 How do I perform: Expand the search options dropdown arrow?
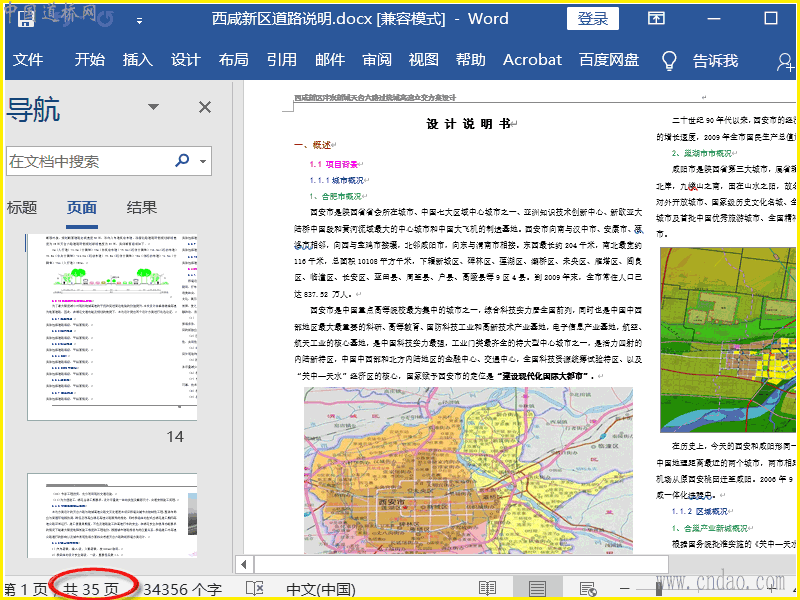pos(203,161)
